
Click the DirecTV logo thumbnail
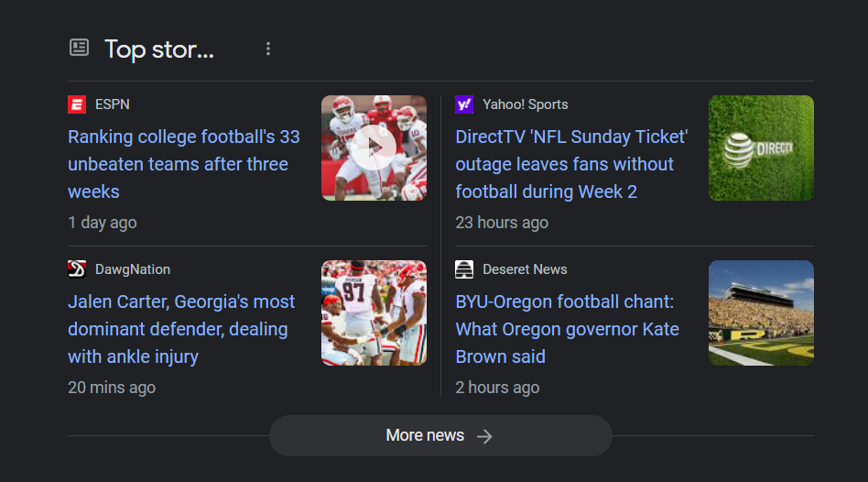(x=761, y=148)
